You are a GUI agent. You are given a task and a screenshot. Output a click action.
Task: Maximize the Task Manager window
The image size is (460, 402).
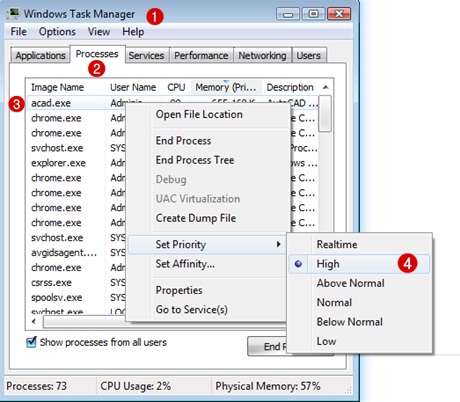coord(313,14)
